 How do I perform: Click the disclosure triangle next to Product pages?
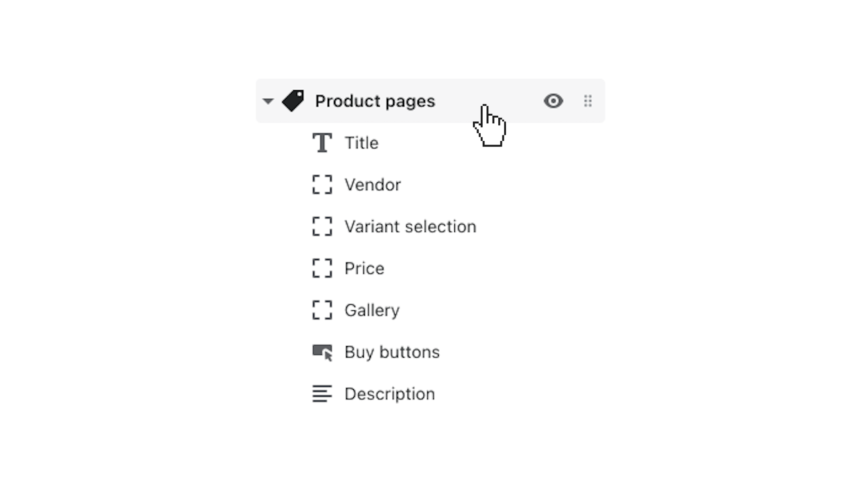coord(268,101)
